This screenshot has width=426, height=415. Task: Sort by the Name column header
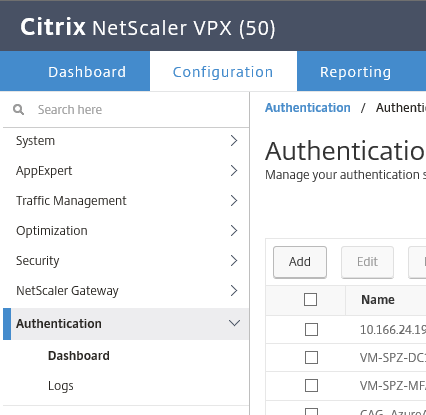tap(378, 300)
